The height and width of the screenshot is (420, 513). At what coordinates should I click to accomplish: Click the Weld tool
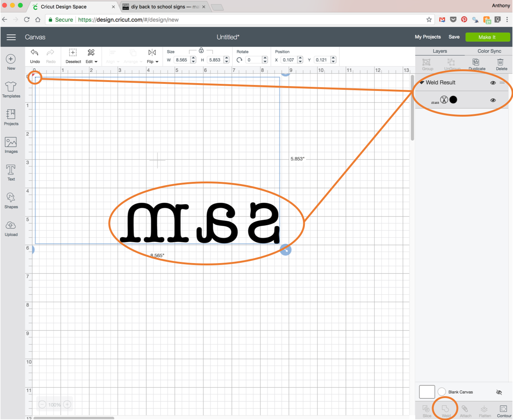pos(446,411)
